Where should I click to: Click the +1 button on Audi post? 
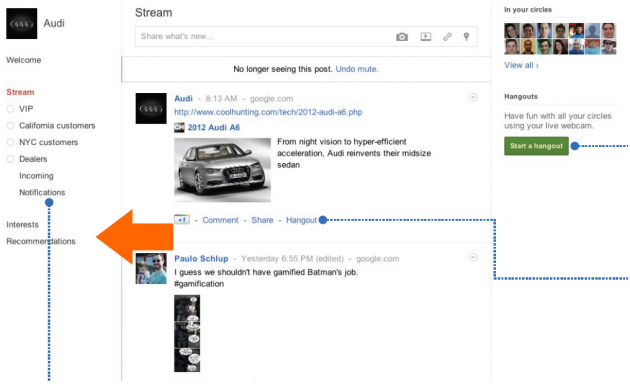(182, 219)
